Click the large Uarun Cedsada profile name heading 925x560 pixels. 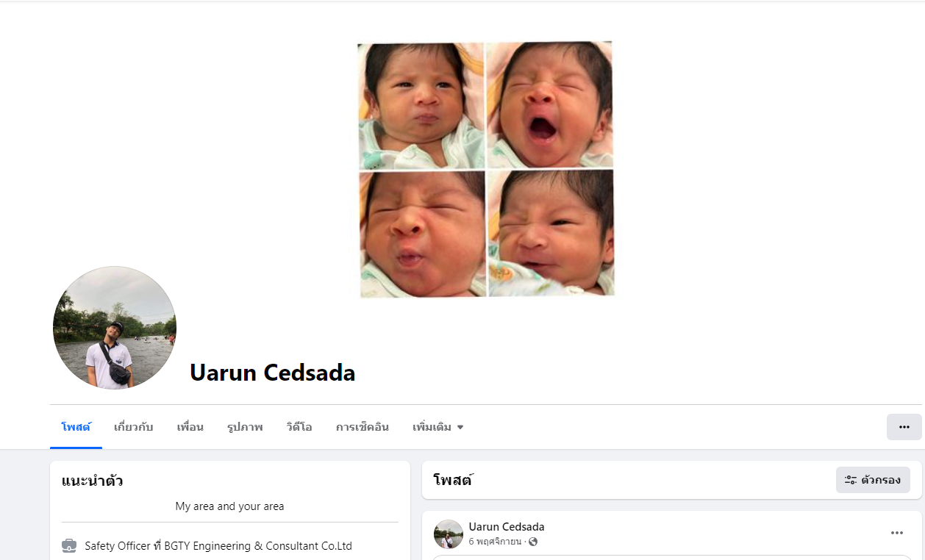tap(273, 373)
